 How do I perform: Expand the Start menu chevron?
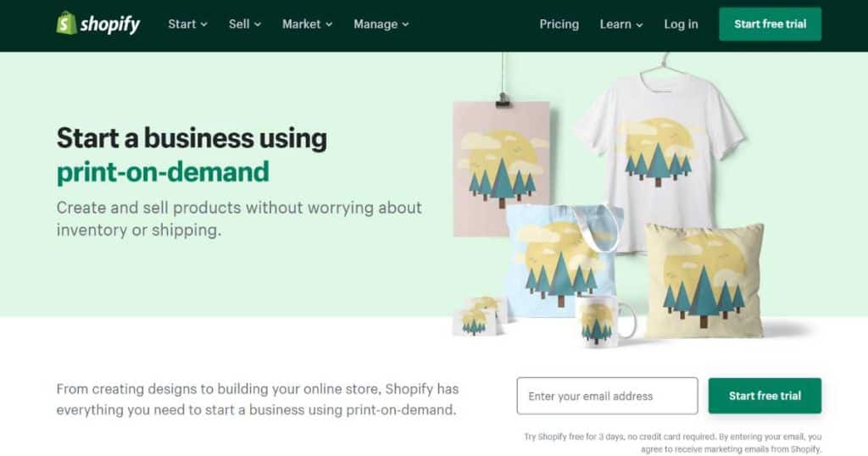[203, 25]
